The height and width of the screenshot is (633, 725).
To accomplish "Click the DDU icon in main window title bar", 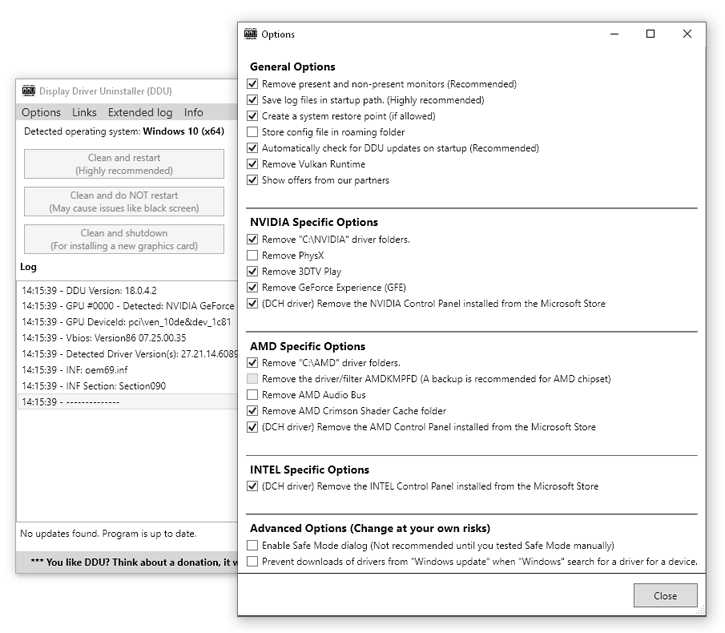I will [x=28, y=91].
